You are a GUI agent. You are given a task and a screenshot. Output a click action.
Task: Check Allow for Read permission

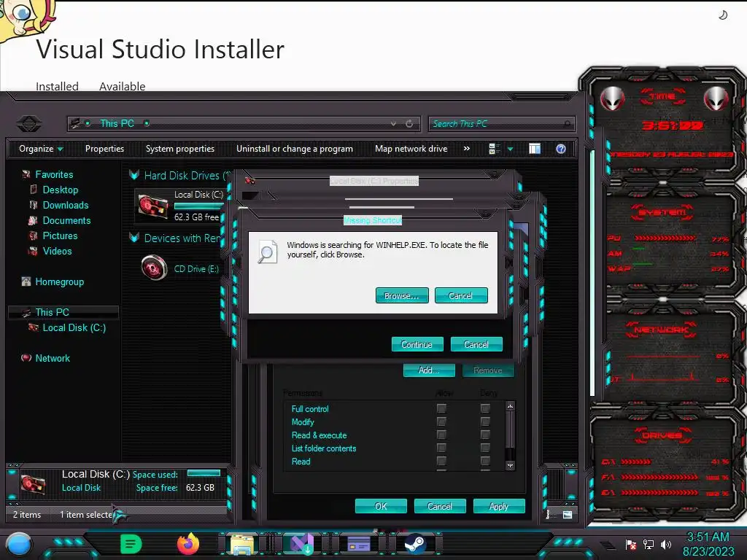click(441, 461)
